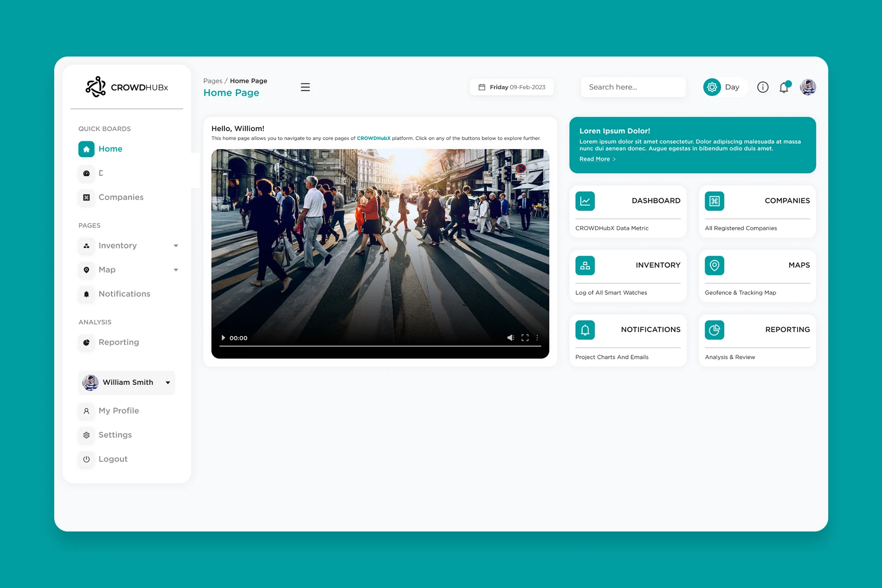The width and height of the screenshot is (882, 588).
Task: Toggle video fullscreen mode
Action: pos(525,338)
